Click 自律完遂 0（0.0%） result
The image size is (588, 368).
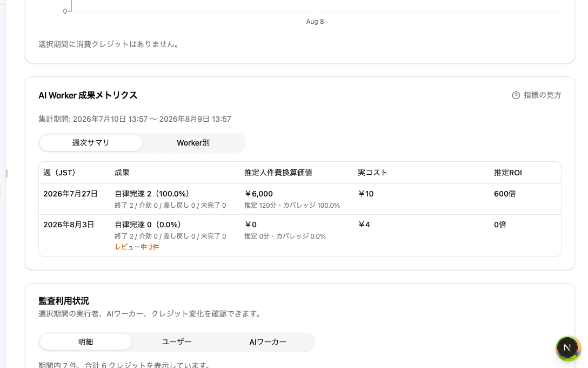[x=149, y=225]
